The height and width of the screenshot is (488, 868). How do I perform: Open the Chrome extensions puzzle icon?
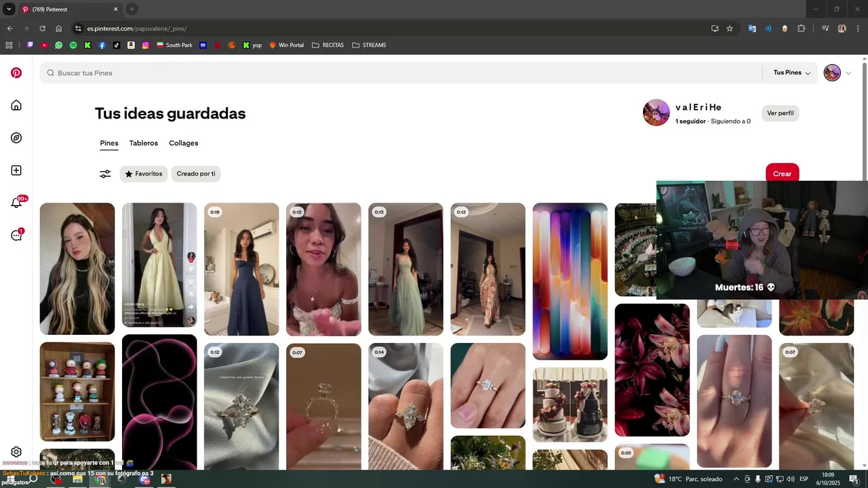[801, 28]
